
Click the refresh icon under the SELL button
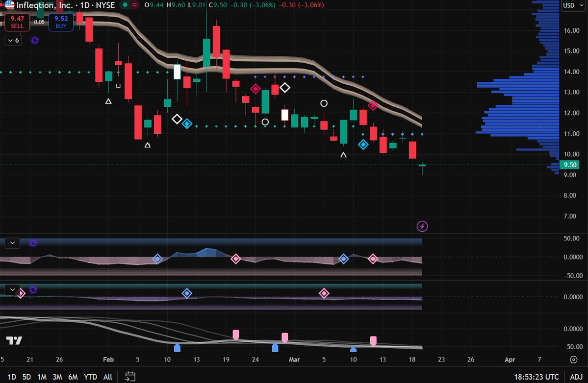click(x=34, y=41)
